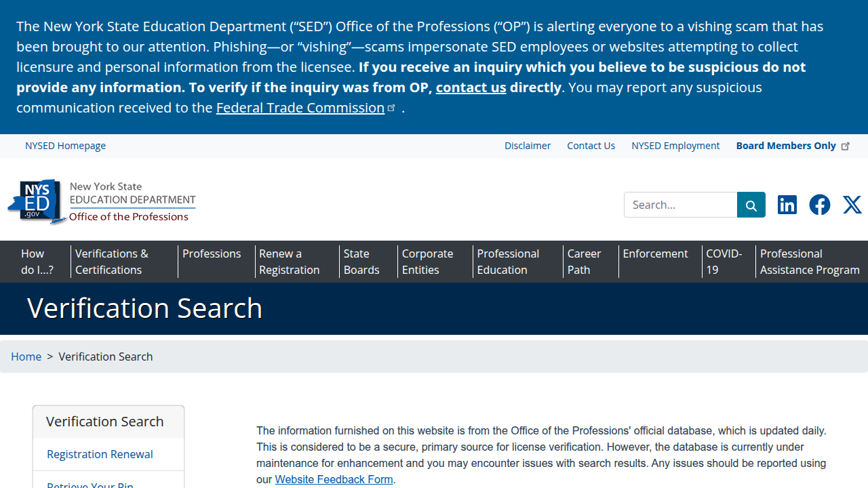
Task: Open the State Boards menu
Action: [361, 262]
